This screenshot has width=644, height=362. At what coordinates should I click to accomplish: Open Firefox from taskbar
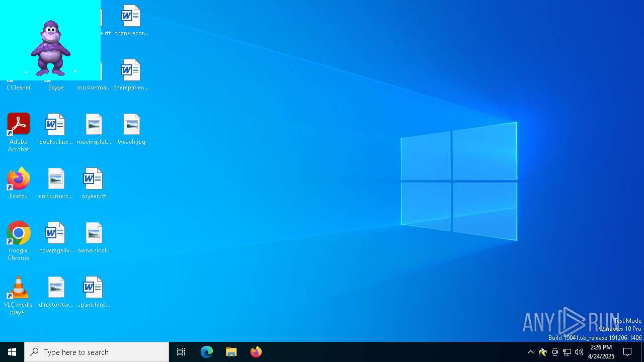256,352
